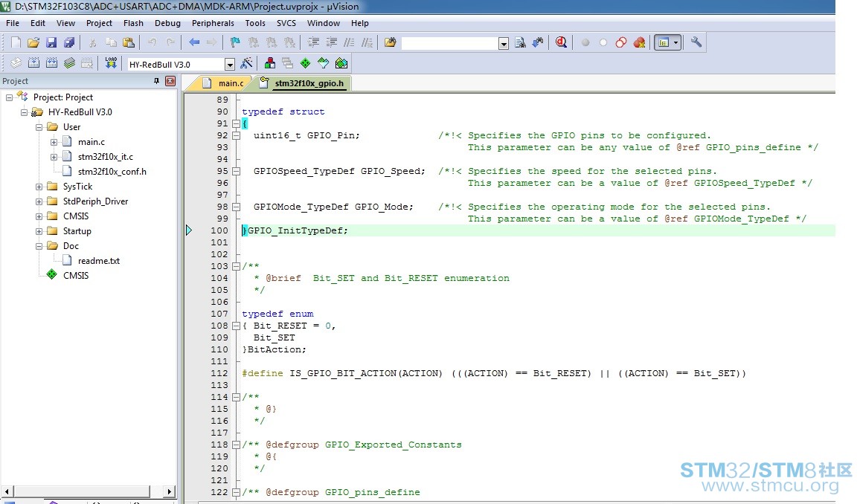Viewport: 857px width, 504px height.
Task: Click the Select Software Packs icon
Action: click(x=324, y=63)
